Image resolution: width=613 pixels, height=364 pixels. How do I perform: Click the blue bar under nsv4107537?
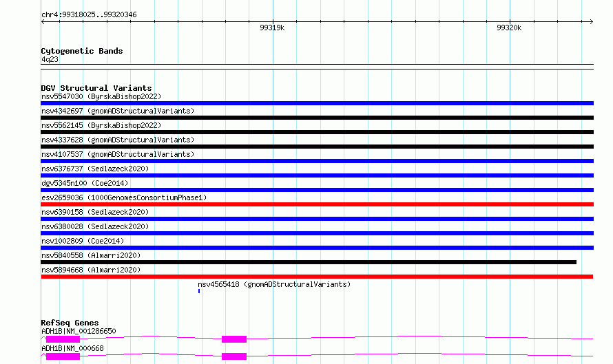pyautogui.click(x=317, y=161)
